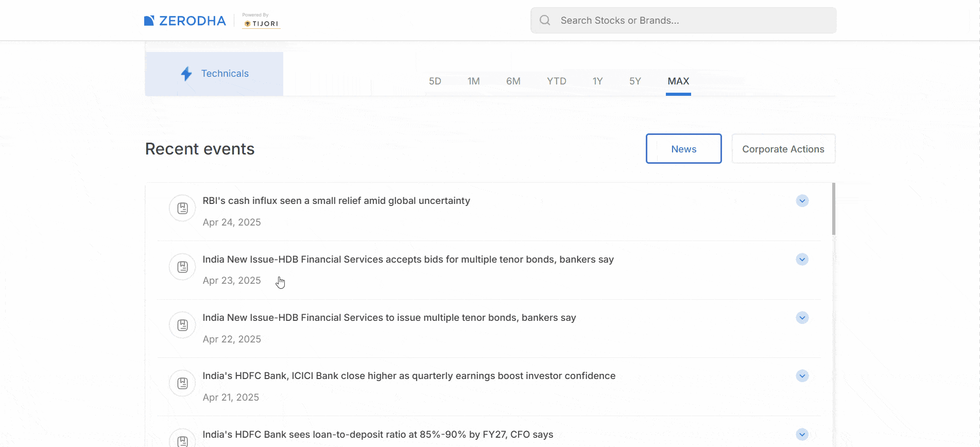Open headline HDB Financial Services to issue bonds
The image size is (980, 447).
tap(389, 318)
